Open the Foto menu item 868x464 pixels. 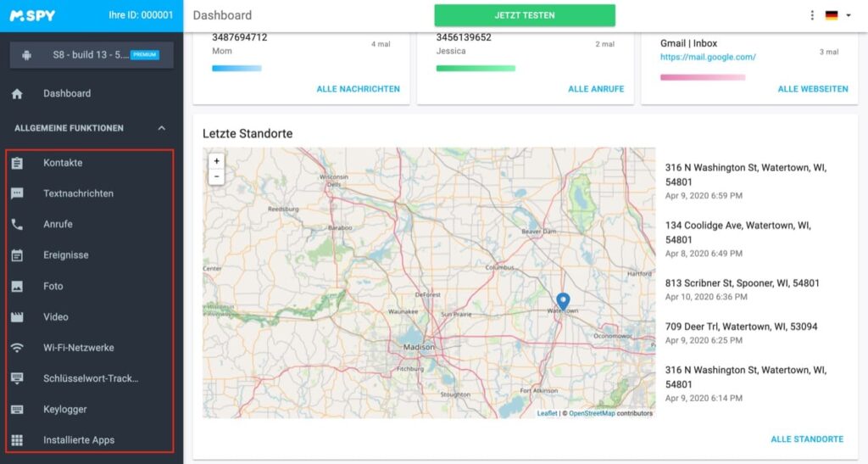coord(53,286)
